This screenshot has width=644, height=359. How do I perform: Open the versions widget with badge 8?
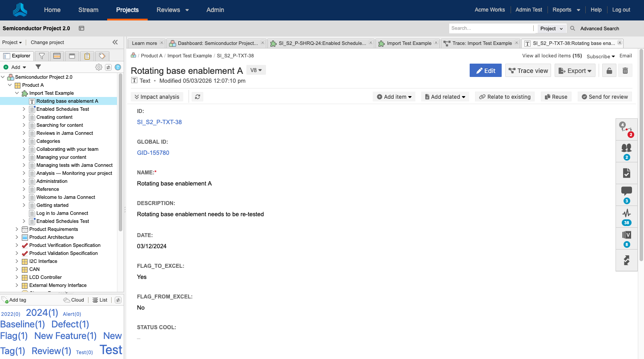(x=627, y=238)
